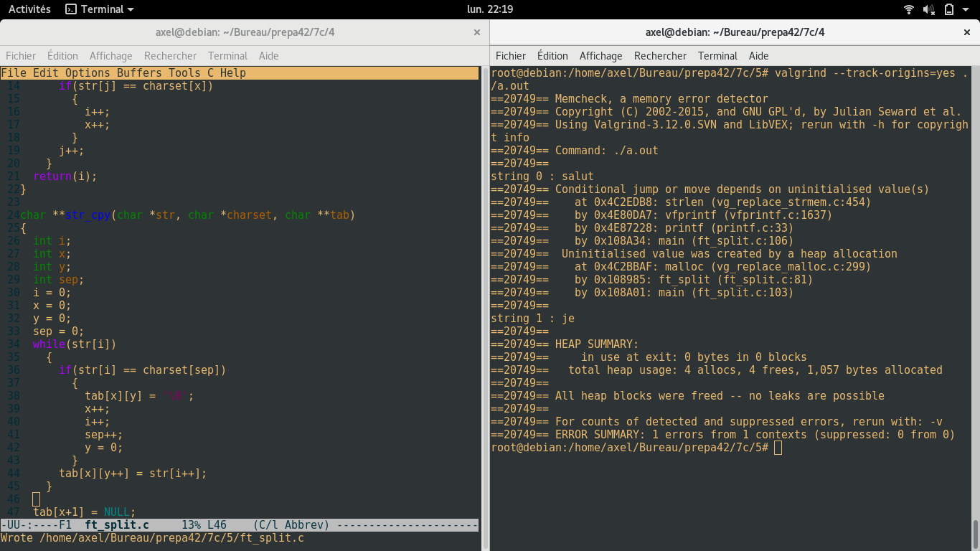980x551 pixels.
Task: Click the while(str[i]) line in editor
Action: [75, 344]
